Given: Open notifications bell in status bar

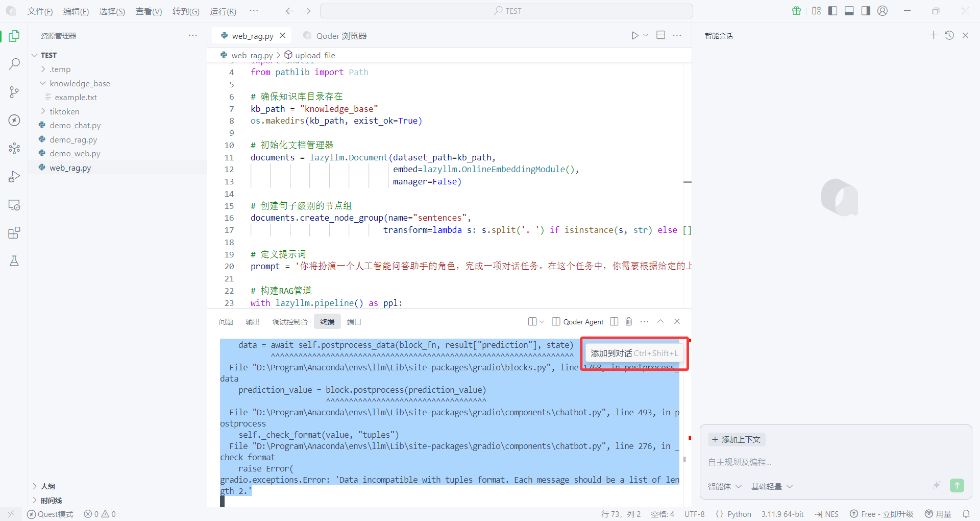Looking at the screenshot, I should click(x=966, y=514).
